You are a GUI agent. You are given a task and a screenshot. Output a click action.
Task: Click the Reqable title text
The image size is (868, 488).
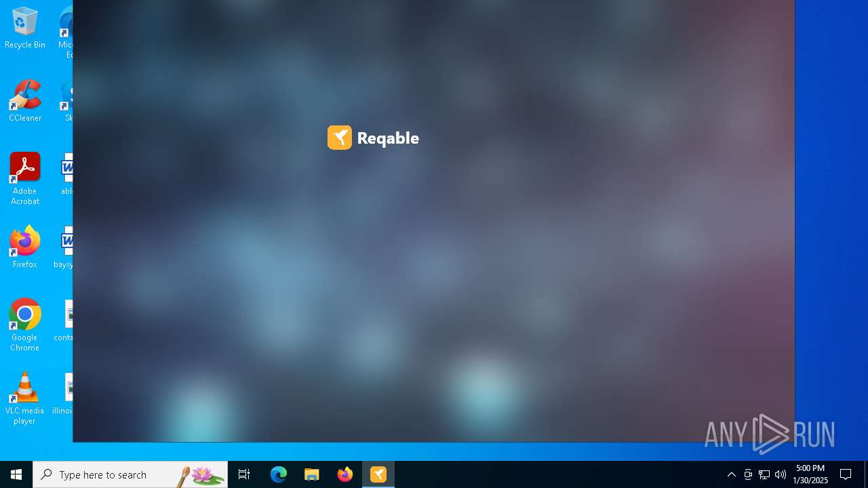[x=388, y=138]
